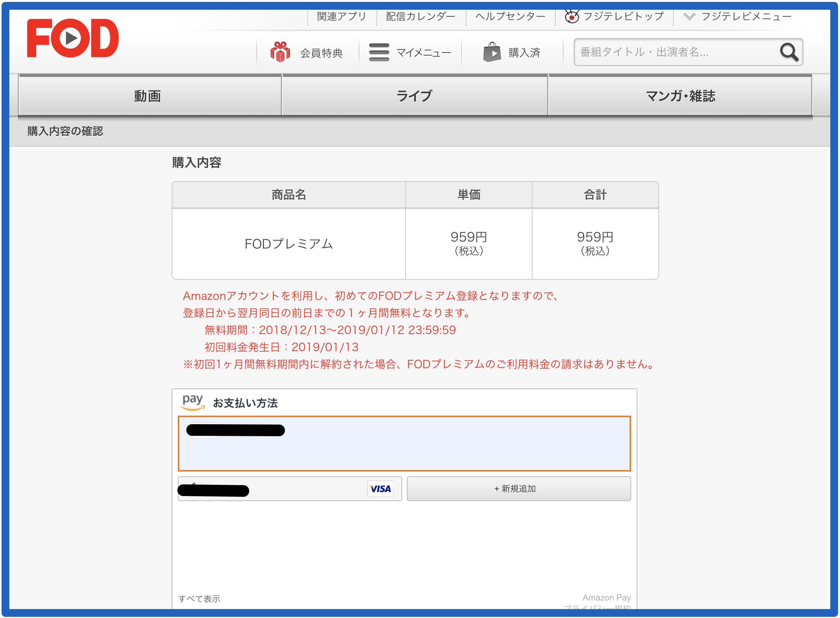Click the すべて表示 link
The height and width of the screenshot is (618, 840).
(x=199, y=599)
